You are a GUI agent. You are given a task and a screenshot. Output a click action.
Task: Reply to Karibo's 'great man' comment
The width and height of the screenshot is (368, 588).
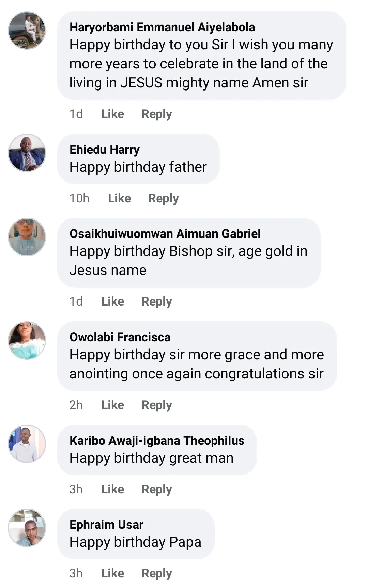[156, 489]
